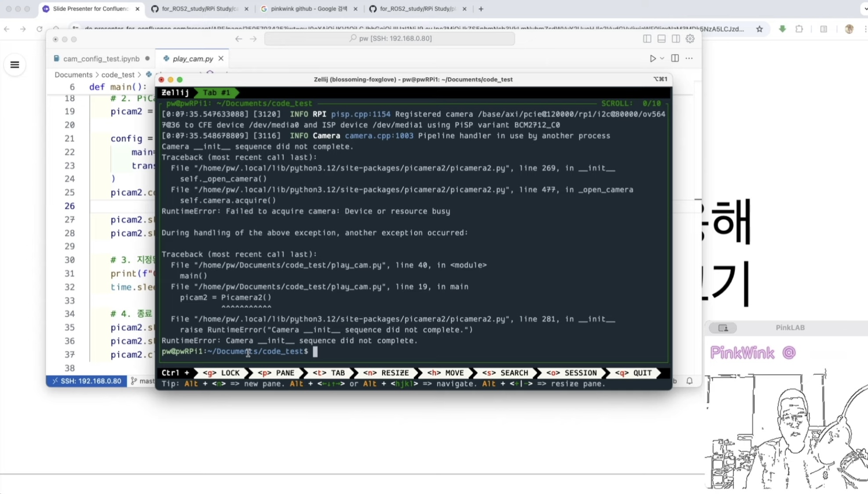This screenshot has height=494, width=868.
Task: Click the green download arrow extension
Action: pos(782,29)
